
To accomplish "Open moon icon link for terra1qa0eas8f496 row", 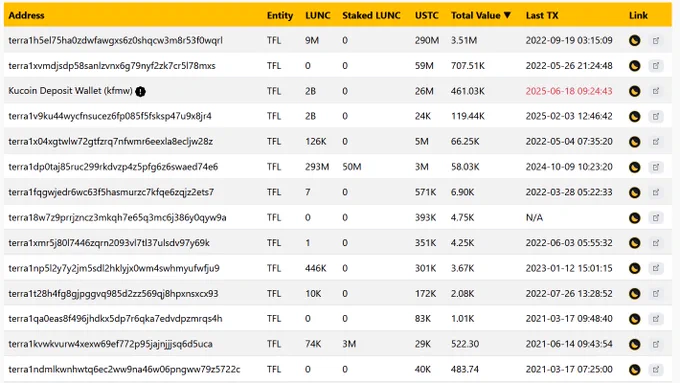I will pos(634,319).
